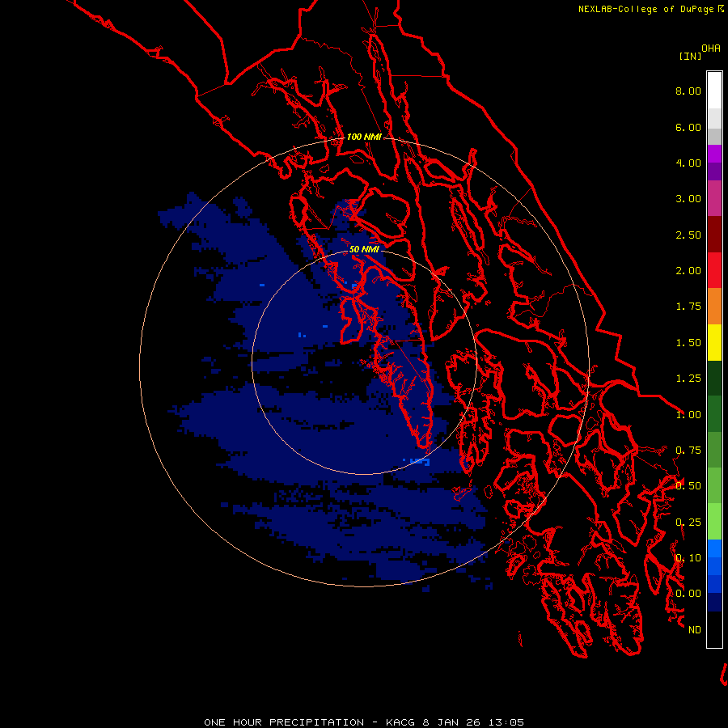Click the 1.75 legend value

coord(688,307)
